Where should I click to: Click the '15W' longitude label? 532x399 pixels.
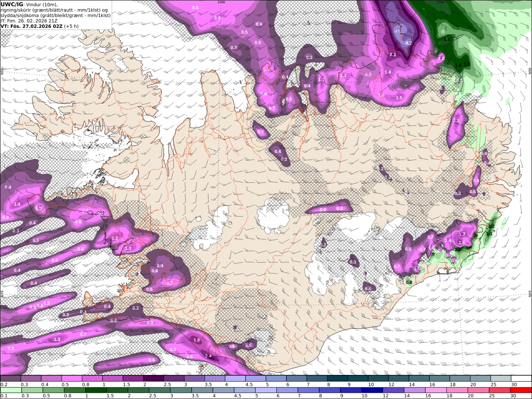pos(440,2)
